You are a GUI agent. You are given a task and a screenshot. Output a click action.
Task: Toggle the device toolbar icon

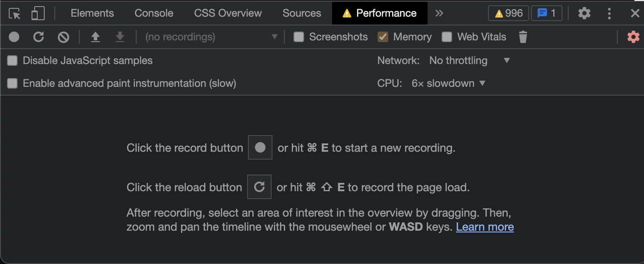click(x=38, y=14)
